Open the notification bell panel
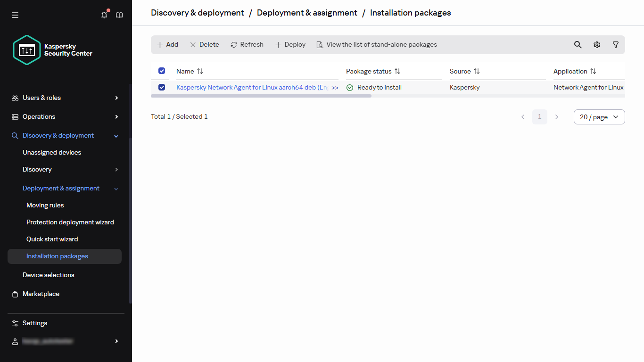The width and height of the screenshot is (644, 362). pos(104,15)
